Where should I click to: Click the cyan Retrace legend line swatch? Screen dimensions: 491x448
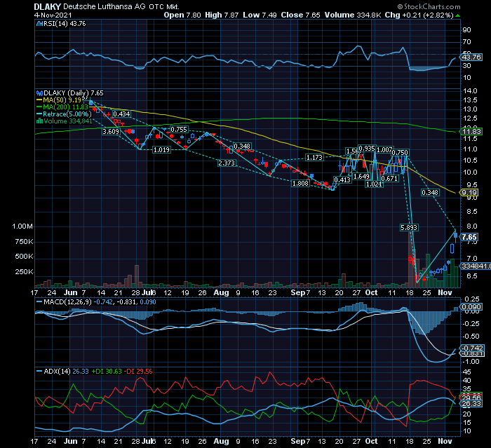pyautogui.click(x=39, y=114)
